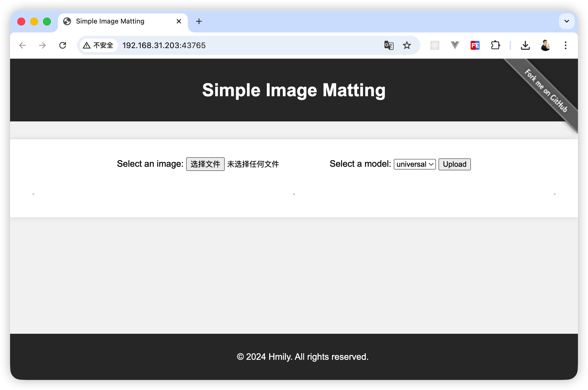Expand the universal model dropdown

tap(415, 164)
